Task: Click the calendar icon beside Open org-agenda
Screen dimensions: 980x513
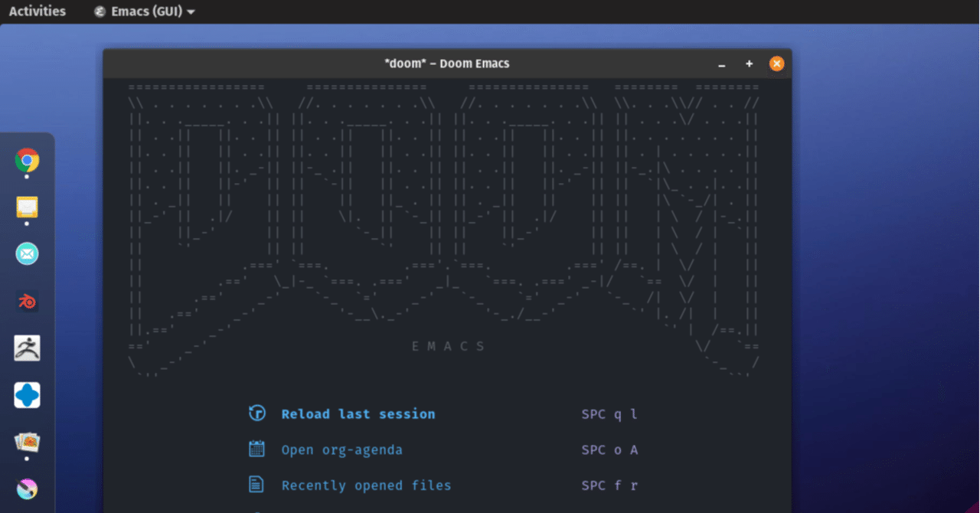Action: coord(257,449)
